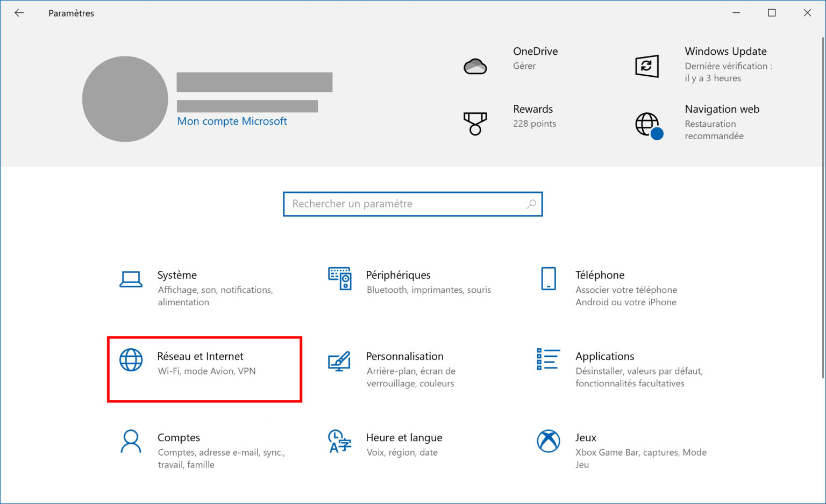Open Mon compte Microsoft link

[x=232, y=121]
